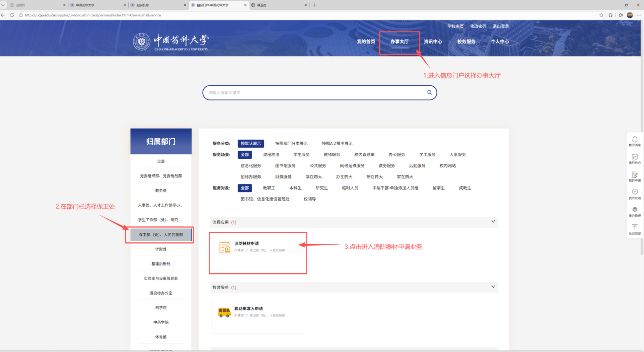Image resolution: width=644 pixels, height=352 pixels.
Task: Select 按照部门分类展示 display option
Action: 291,144
